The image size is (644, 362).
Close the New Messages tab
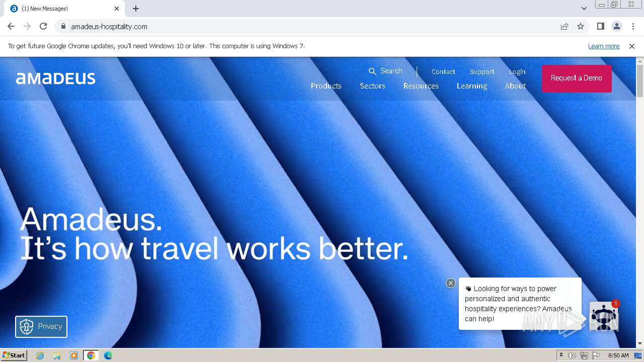click(117, 9)
